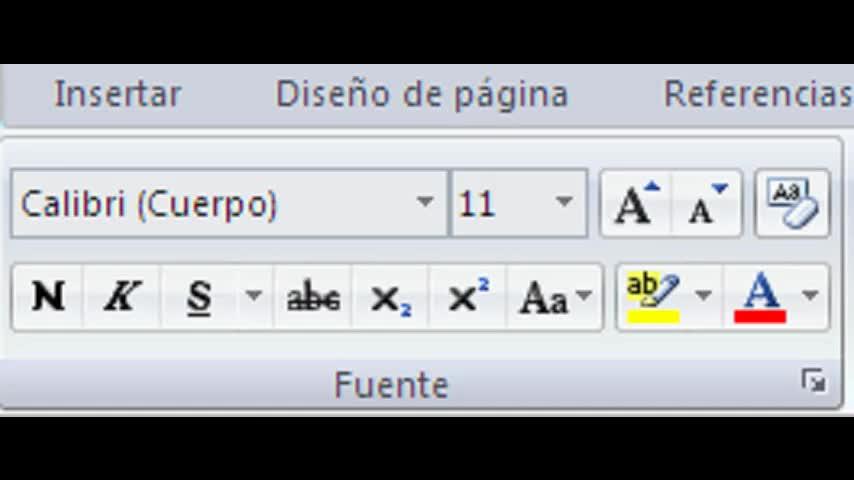The width and height of the screenshot is (854, 480).
Task: Apply superscript formatting
Action: coord(468,297)
